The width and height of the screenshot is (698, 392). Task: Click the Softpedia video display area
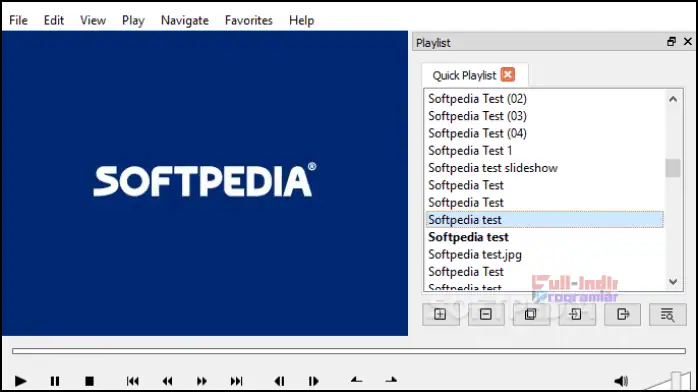tap(205, 183)
